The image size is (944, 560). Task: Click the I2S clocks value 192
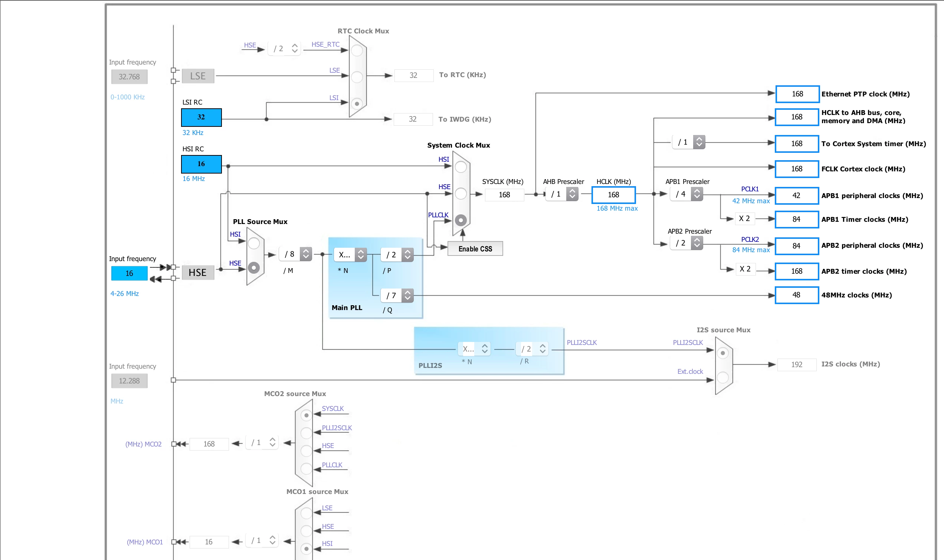tap(797, 365)
